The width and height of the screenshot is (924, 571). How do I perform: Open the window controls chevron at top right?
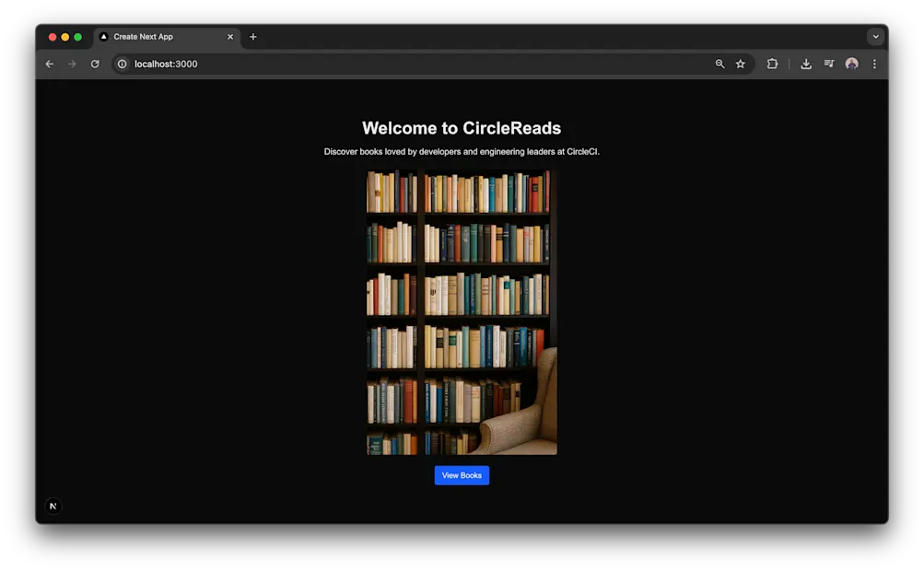coord(875,36)
